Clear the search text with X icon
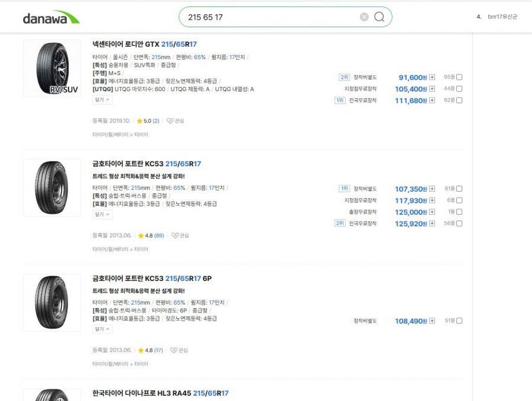This screenshot has height=401, width=532. [364, 17]
